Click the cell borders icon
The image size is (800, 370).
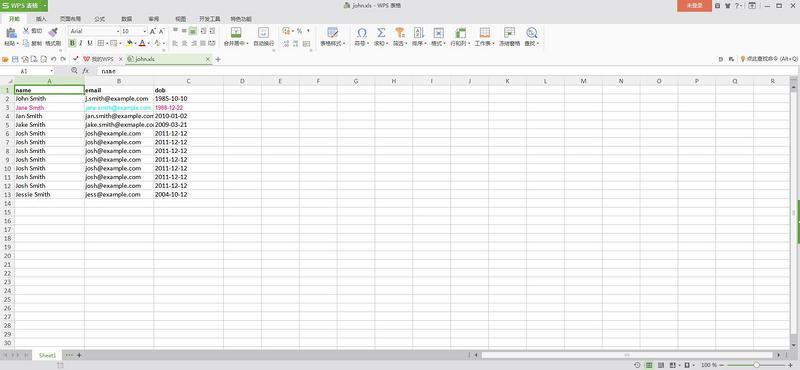101,43
